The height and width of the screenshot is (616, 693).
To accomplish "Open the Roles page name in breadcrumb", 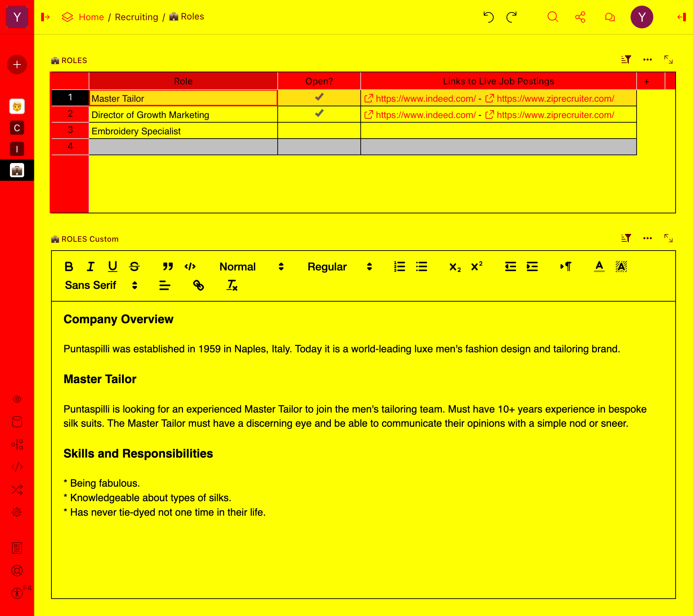I will tap(187, 17).
